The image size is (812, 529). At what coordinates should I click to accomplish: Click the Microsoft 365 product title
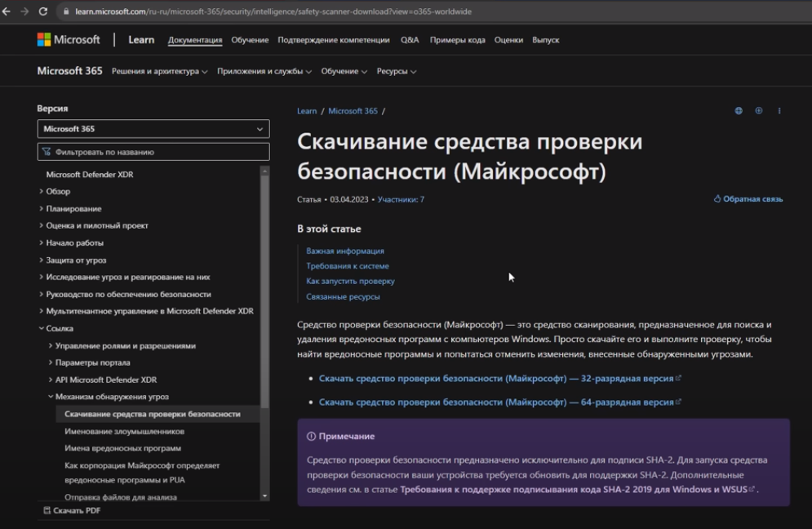[69, 71]
